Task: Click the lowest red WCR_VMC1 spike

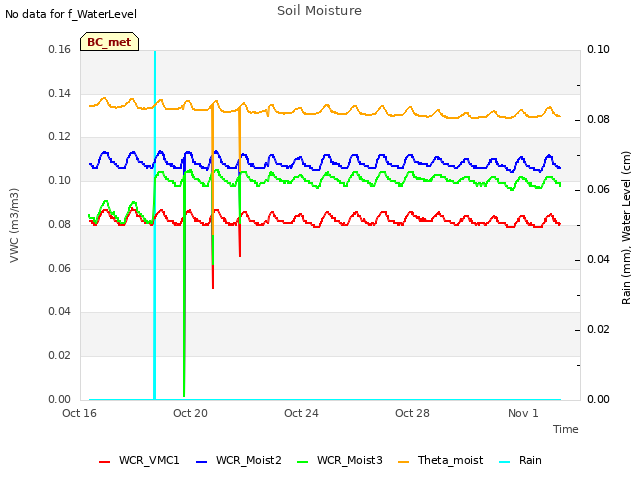Action: (x=213, y=278)
